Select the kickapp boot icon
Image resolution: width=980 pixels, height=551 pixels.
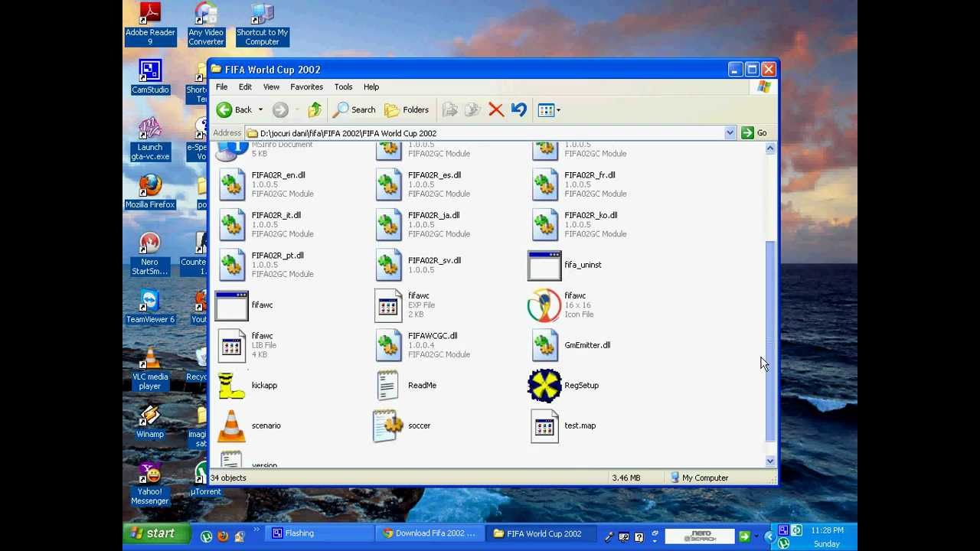click(x=247, y=386)
